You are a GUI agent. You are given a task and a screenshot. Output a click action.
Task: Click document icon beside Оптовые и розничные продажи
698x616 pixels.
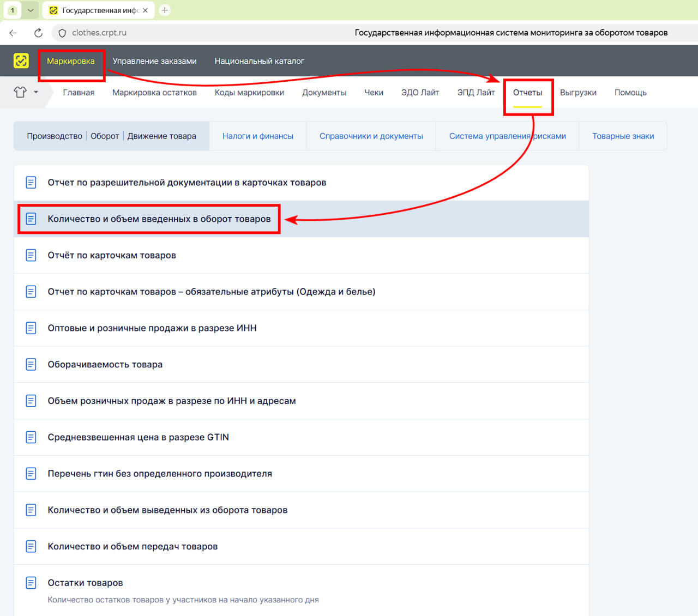point(31,328)
